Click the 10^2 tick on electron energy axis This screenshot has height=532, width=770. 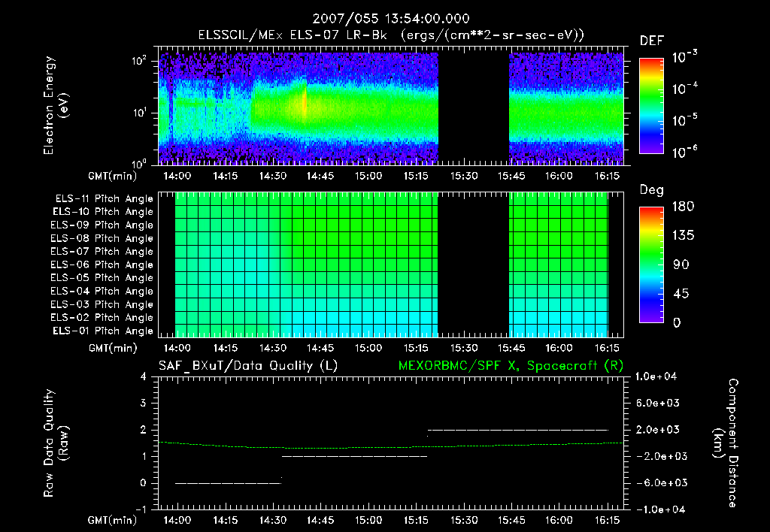(139, 62)
